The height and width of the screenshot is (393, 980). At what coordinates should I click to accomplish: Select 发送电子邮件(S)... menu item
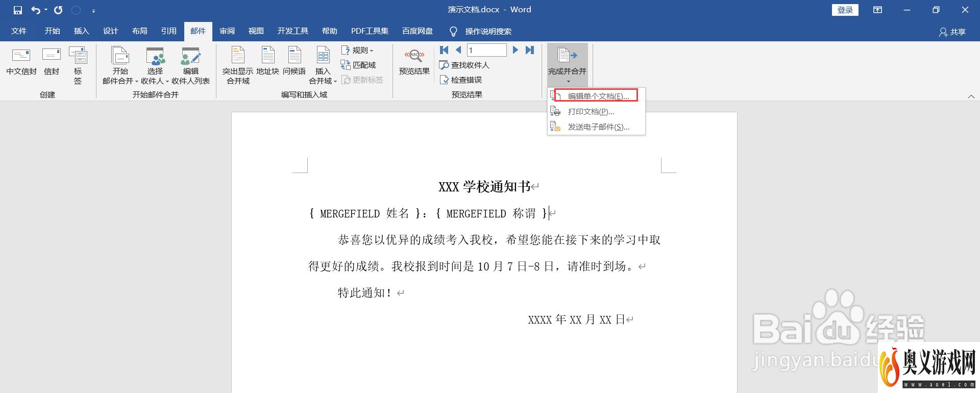(596, 127)
